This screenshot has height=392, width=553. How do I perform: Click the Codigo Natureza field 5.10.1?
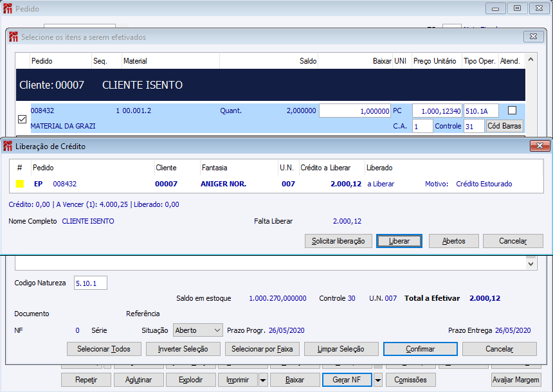tap(90, 283)
